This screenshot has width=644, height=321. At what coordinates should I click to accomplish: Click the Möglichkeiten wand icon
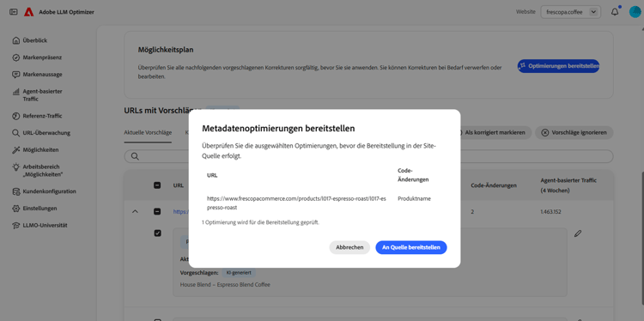pos(16,149)
